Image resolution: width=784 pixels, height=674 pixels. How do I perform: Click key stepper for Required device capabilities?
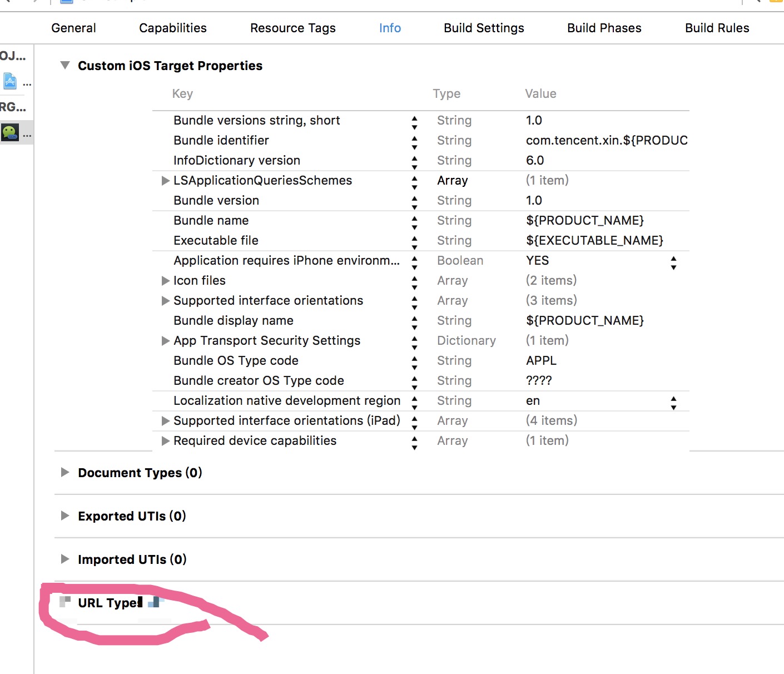(414, 443)
